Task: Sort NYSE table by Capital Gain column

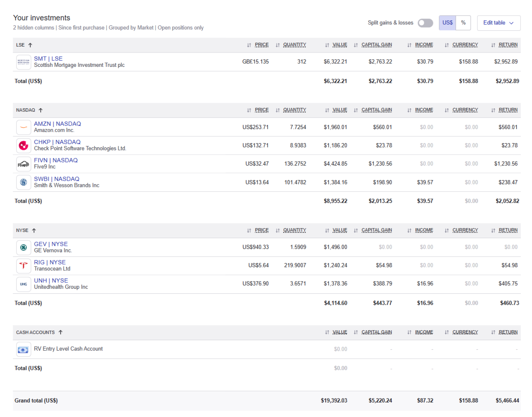Action: (x=373, y=230)
